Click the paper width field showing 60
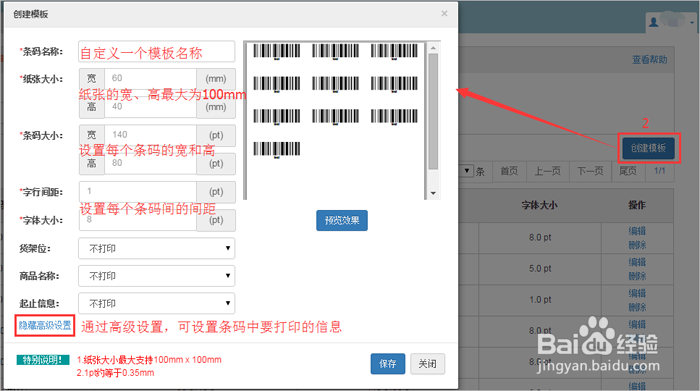The image size is (700, 391). (150, 79)
